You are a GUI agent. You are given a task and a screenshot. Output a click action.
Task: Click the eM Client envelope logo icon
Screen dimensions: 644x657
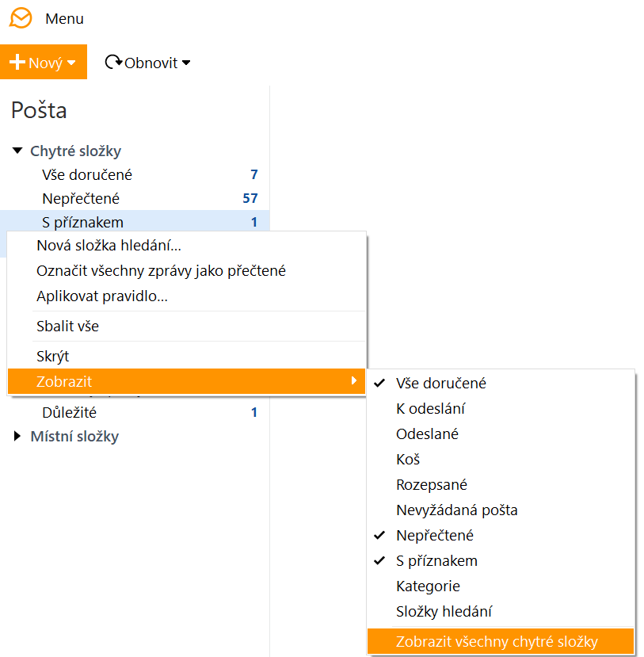click(x=21, y=18)
